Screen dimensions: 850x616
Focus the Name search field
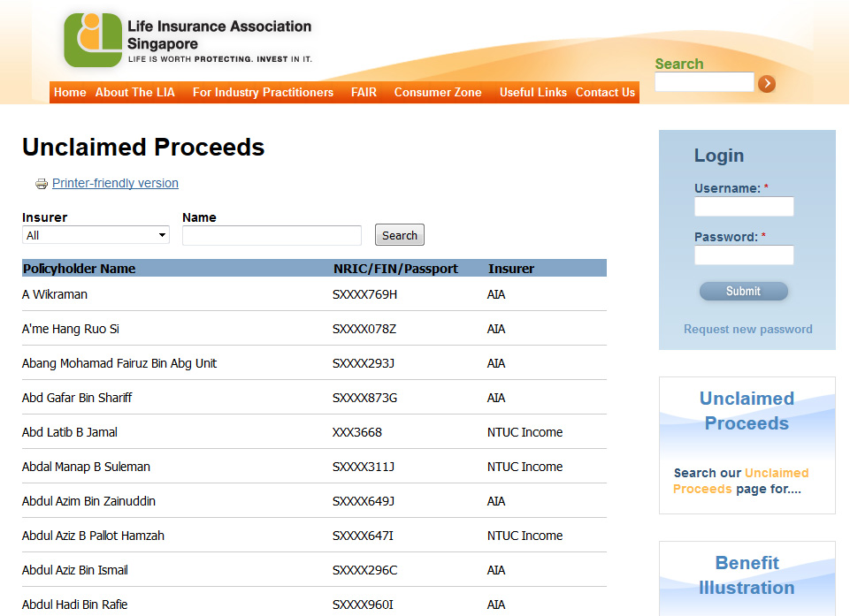point(272,235)
